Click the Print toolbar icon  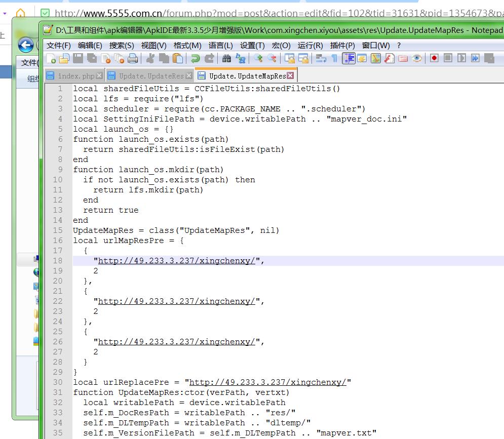(x=133, y=59)
